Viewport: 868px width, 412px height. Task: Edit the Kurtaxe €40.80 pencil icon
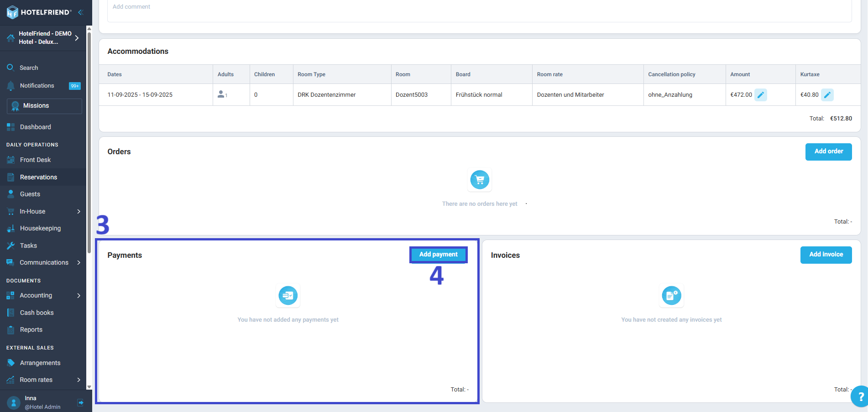[827, 95]
